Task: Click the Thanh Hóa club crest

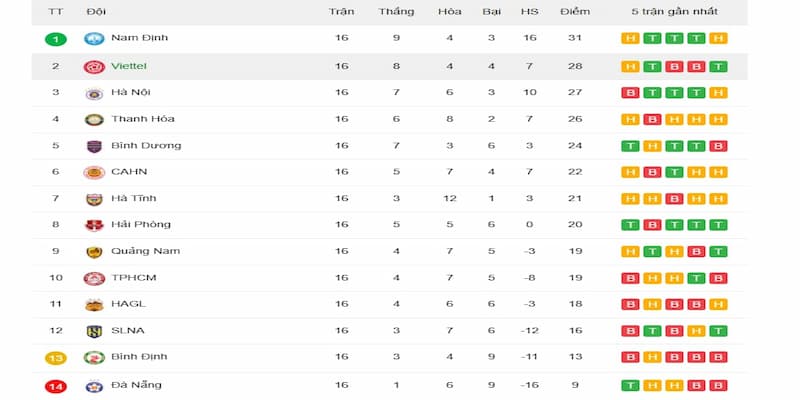Action: click(x=94, y=120)
